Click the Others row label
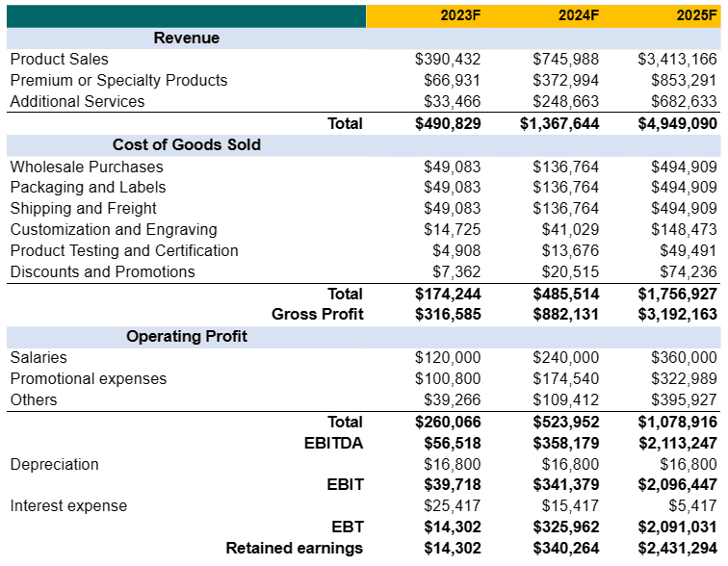The width and height of the screenshot is (728, 566). (x=34, y=399)
